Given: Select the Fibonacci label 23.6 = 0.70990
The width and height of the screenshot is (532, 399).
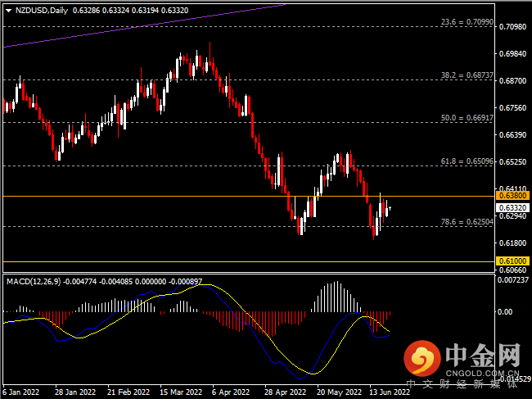Looking at the screenshot, I should click(467, 22).
